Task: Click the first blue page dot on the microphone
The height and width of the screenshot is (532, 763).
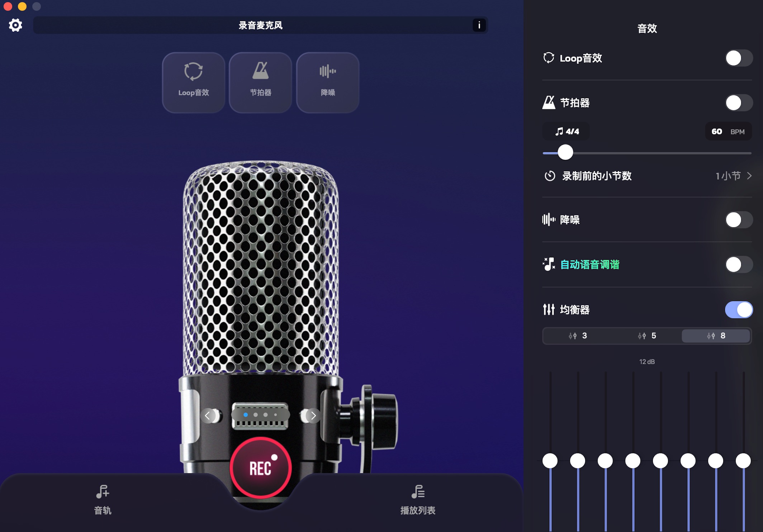Action: pos(246,415)
